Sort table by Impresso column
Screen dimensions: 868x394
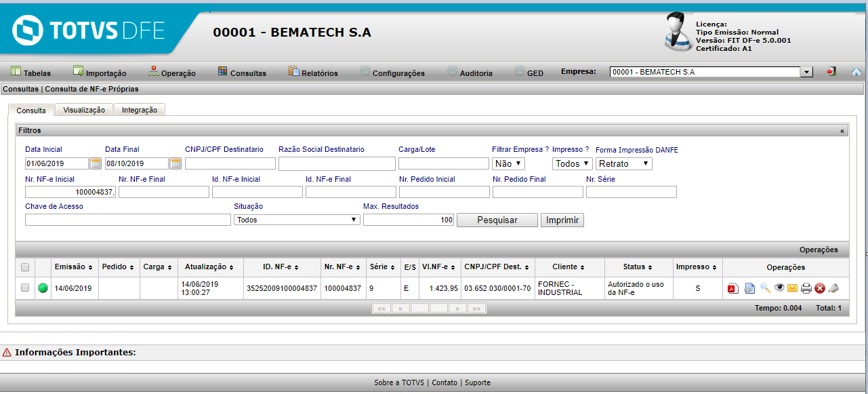[x=697, y=267]
